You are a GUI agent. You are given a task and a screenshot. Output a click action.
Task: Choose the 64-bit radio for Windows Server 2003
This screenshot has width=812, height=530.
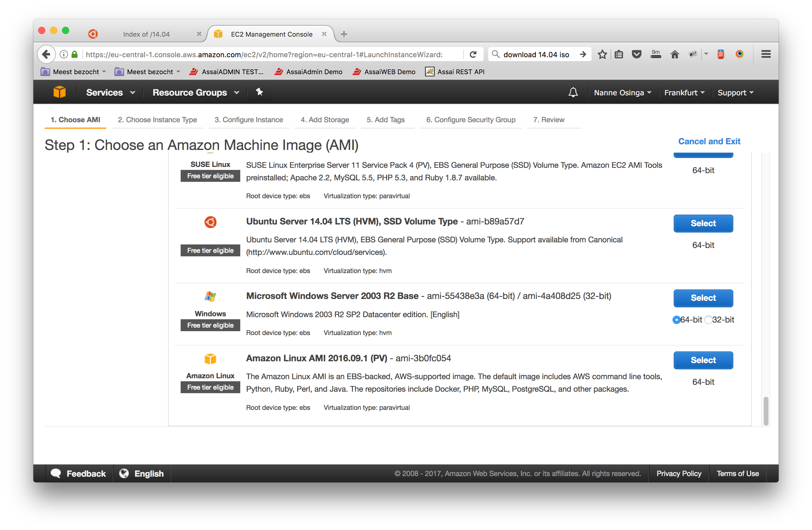pyautogui.click(x=676, y=320)
